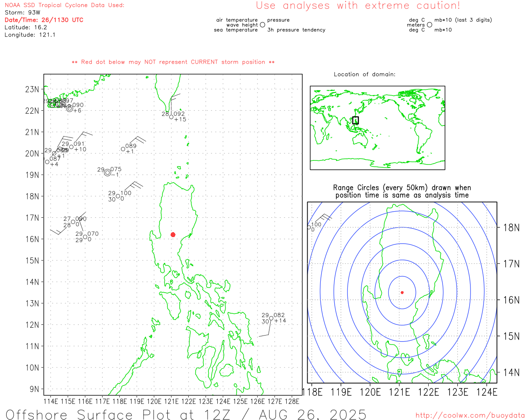Click the 'wave height' legend label
Viewport: 525px width, 420px height.
(x=242, y=25)
